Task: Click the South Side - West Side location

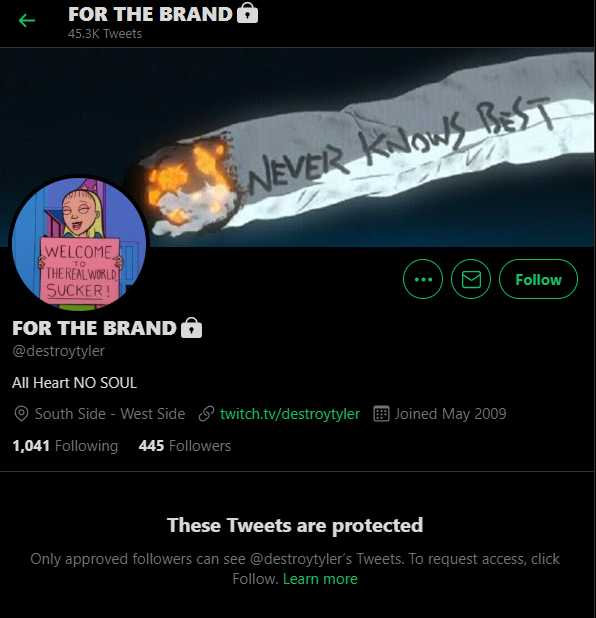Action: pyautogui.click(x=110, y=414)
